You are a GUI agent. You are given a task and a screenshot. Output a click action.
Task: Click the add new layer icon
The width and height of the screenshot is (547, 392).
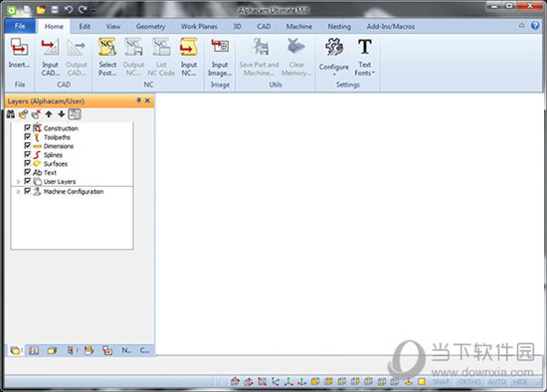[x=24, y=113]
